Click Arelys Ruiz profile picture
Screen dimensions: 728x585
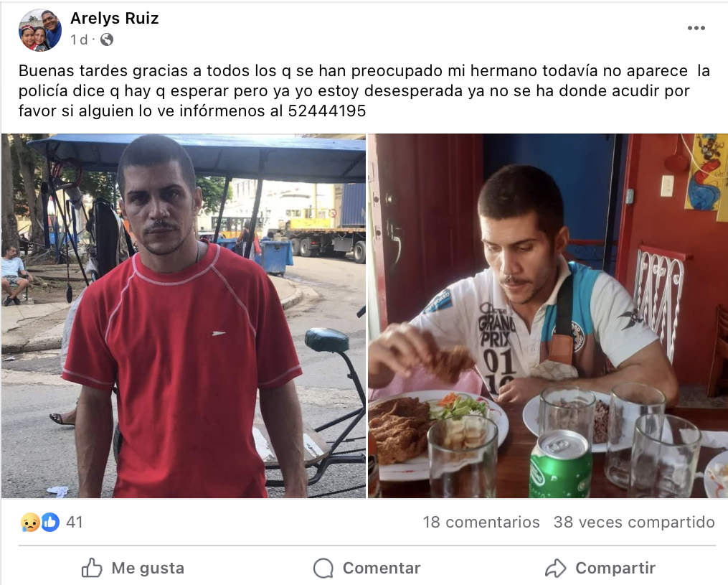40,29
